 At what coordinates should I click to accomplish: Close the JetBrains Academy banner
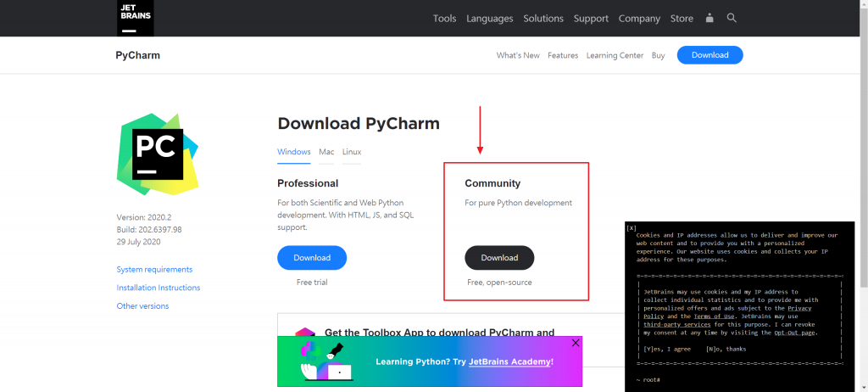576,343
